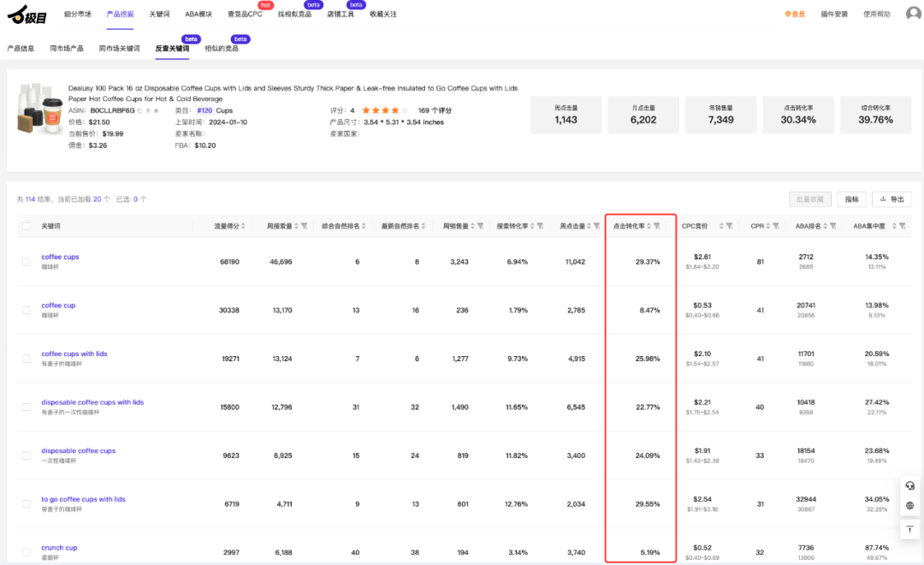The width and height of the screenshot is (924, 565).
Task: Sort by 流量得分 column arrows
Action: 244,226
